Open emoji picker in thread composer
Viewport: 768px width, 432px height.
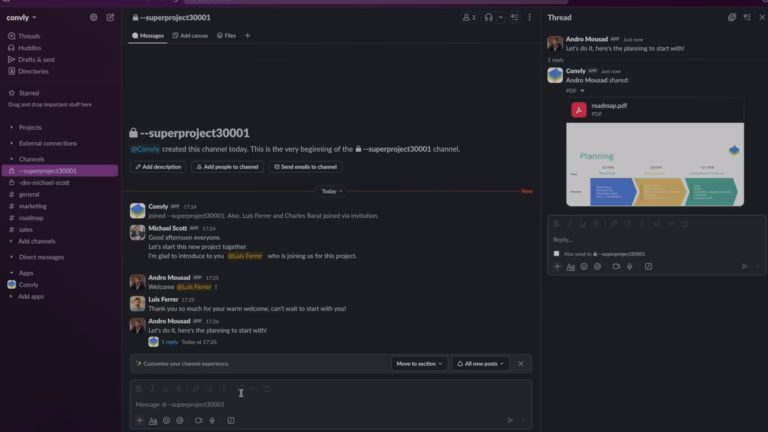584,266
